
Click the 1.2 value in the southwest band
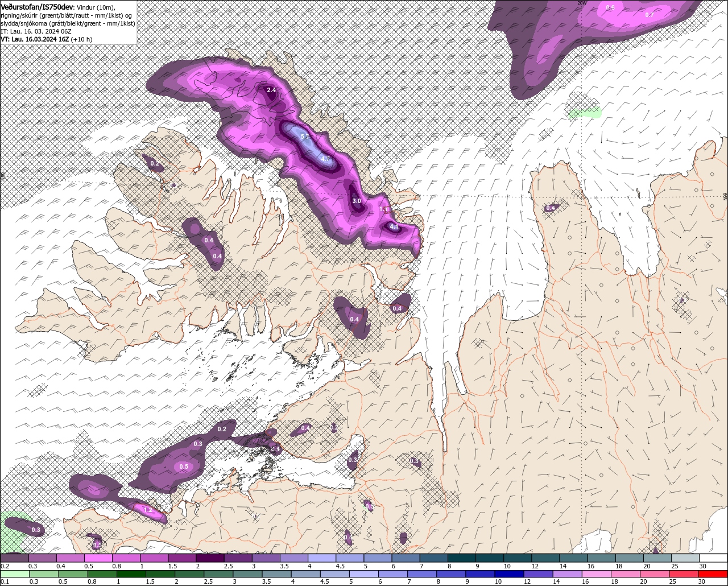point(148,510)
